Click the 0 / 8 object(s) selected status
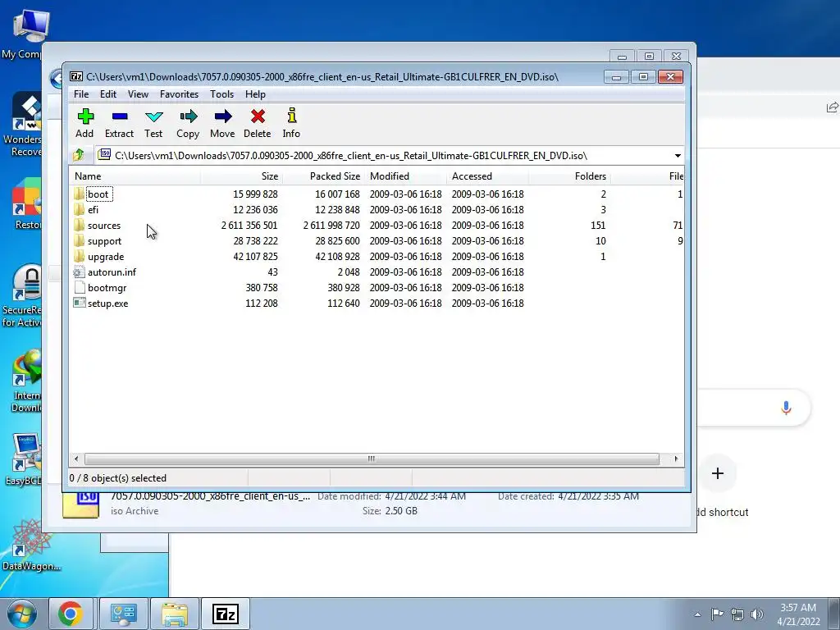Image resolution: width=840 pixels, height=630 pixels. click(x=118, y=478)
